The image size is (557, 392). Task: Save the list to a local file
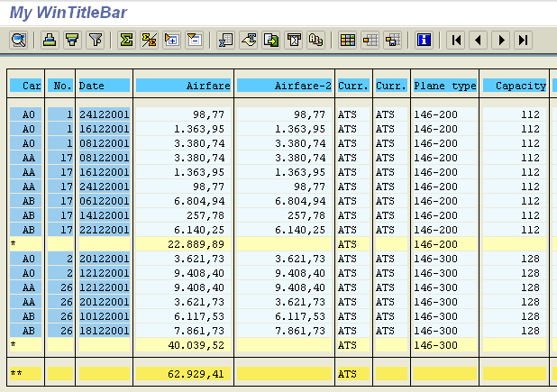(x=271, y=40)
